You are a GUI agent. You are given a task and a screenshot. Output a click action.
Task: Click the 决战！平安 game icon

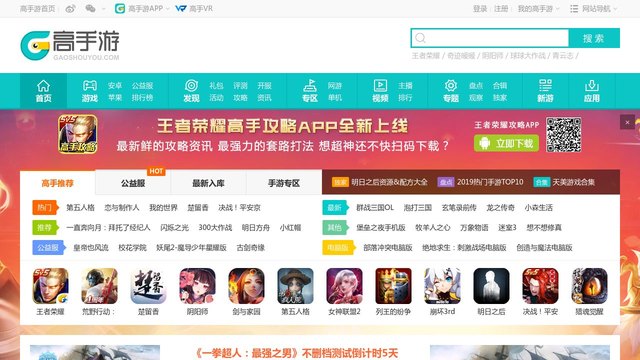(x=540, y=286)
